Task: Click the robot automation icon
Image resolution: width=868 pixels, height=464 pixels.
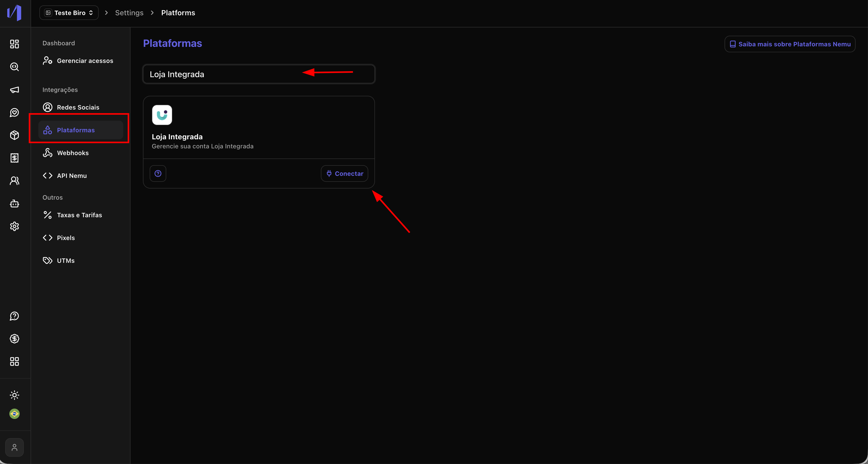Action: tap(14, 204)
